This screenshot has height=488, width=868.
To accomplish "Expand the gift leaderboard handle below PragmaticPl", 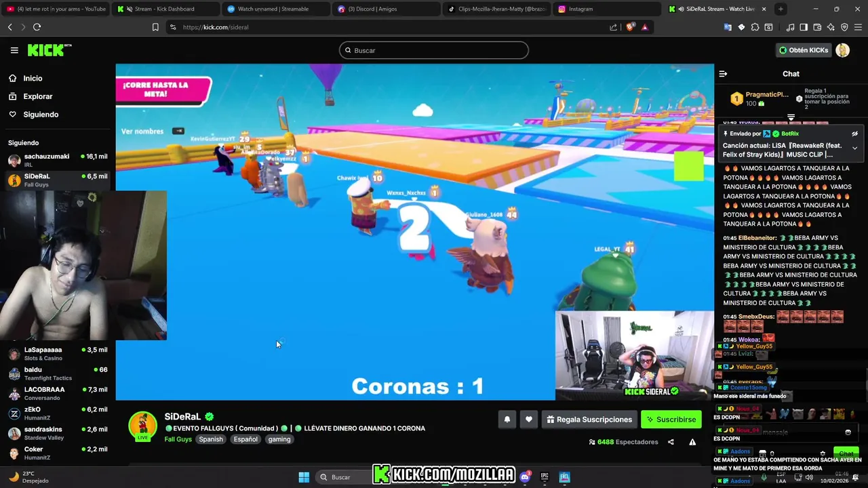I will pyautogui.click(x=791, y=117).
